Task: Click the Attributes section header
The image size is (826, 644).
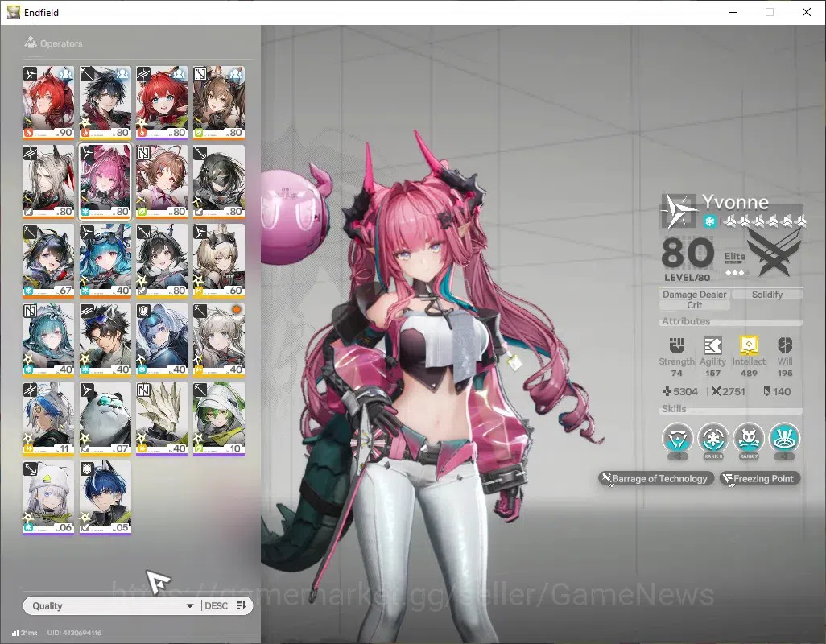Action: pyautogui.click(x=686, y=321)
